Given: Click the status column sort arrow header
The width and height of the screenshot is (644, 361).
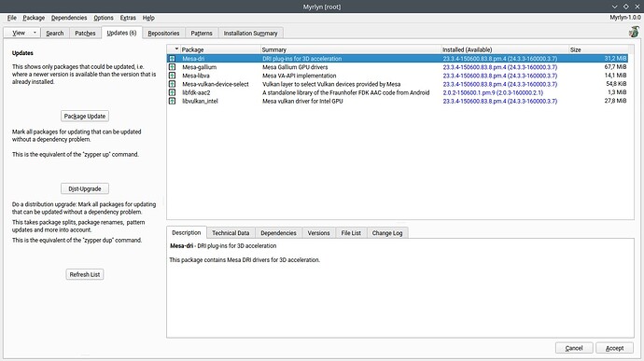Looking at the screenshot, I should (x=176, y=49).
